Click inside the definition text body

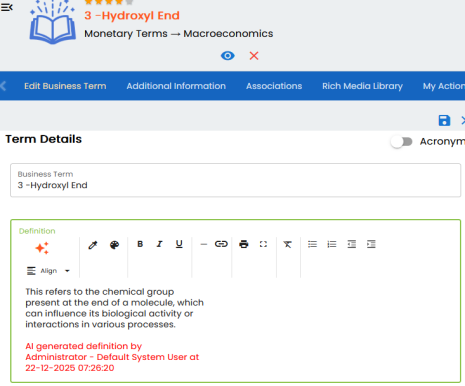114,308
